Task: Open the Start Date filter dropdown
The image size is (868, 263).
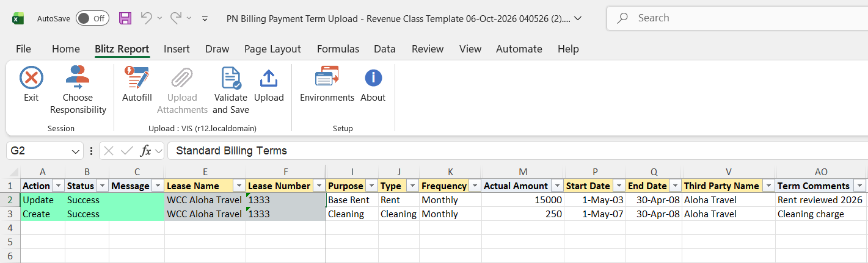Action: coord(619,186)
